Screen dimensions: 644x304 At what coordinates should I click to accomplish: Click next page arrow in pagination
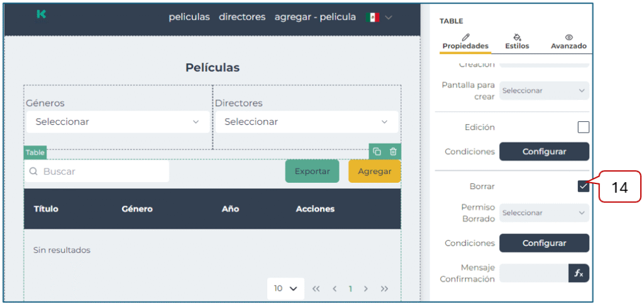tap(366, 289)
